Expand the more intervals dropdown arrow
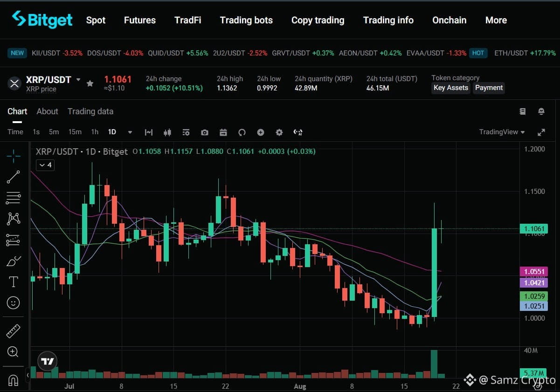 [x=130, y=132]
